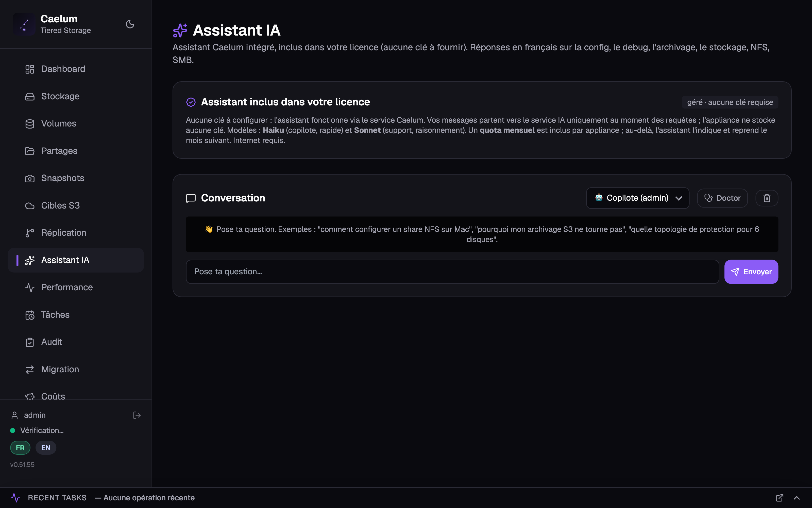Go to Migration page
The width and height of the screenshot is (812, 508).
point(76,370)
